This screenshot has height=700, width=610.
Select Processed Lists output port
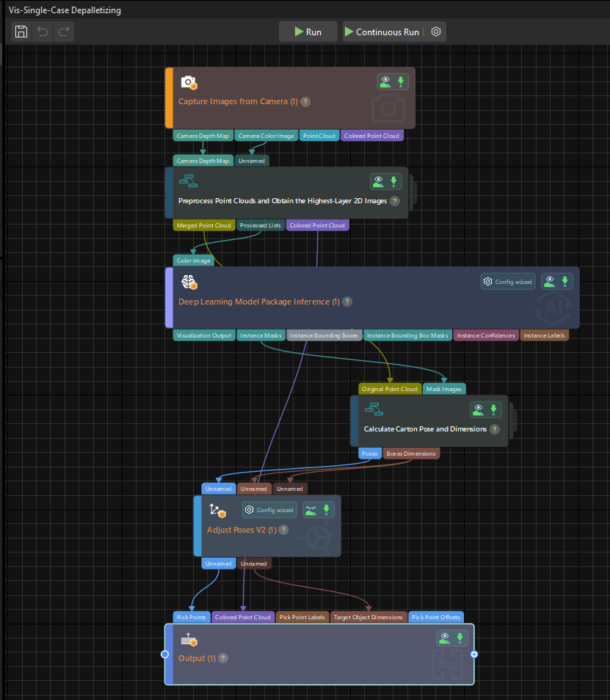pyautogui.click(x=261, y=225)
